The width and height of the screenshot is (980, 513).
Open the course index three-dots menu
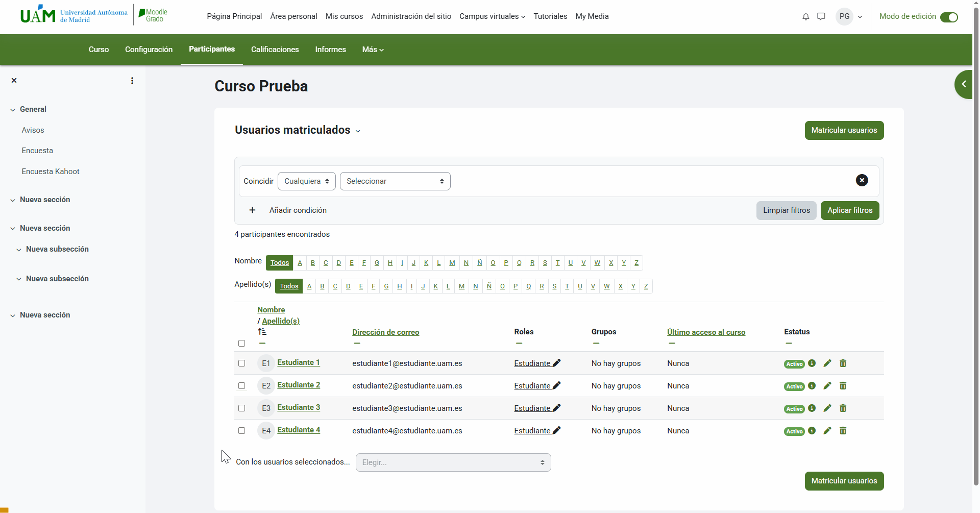pos(132,81)
